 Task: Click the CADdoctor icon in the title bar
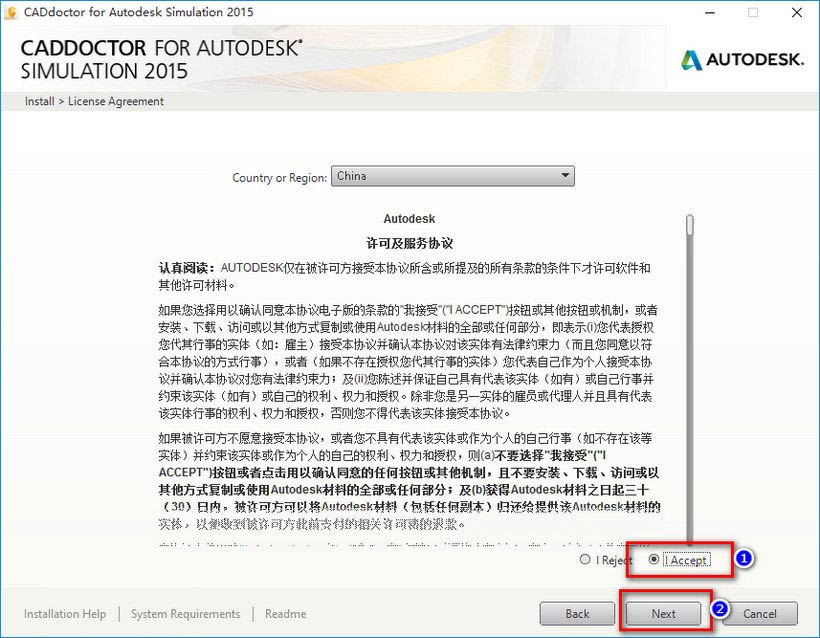point(10,12)
